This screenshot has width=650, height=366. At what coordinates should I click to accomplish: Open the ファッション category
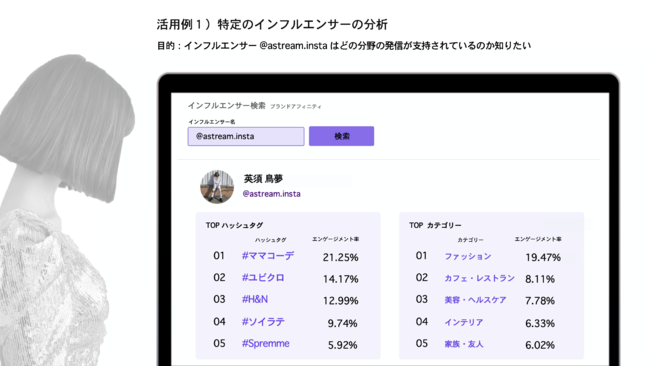(x=468, y=257)
